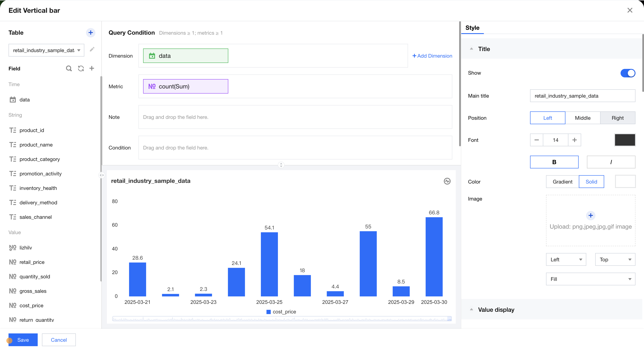Select Middle title position
Image resolution: width=644 pixels, height=350 pixels.
pyautogui.click(x=582, y=118)
